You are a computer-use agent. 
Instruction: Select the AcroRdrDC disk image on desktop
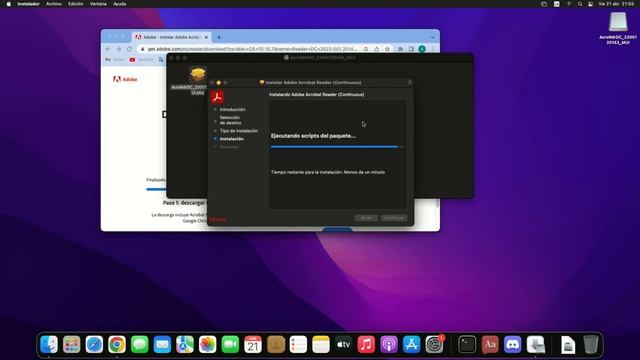point(618,22)
